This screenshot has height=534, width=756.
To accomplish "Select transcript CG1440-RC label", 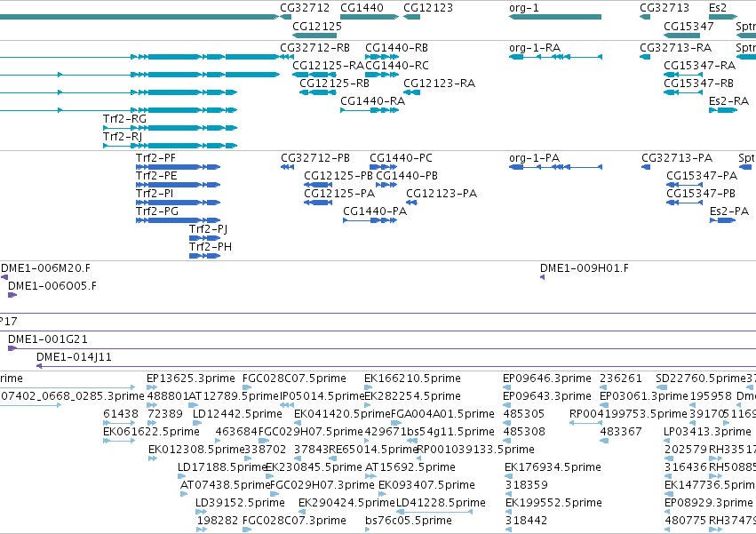I will [x=397, y=66].
